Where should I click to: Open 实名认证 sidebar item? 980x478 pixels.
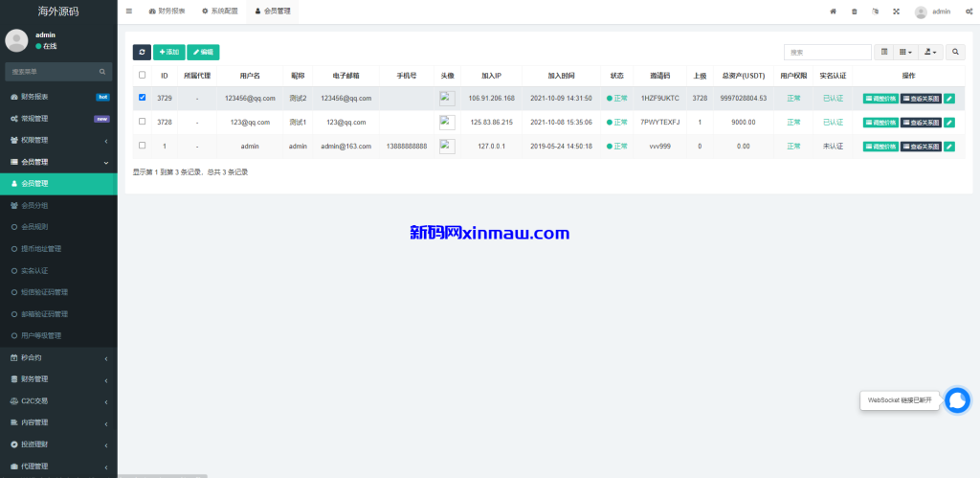click(58, 271)
